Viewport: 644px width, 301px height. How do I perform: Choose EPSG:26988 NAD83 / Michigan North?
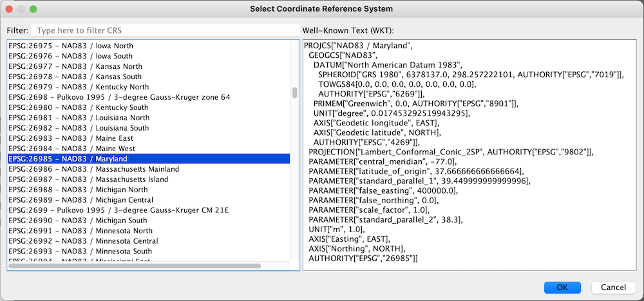pyautogui.click(x=149, y=190)
